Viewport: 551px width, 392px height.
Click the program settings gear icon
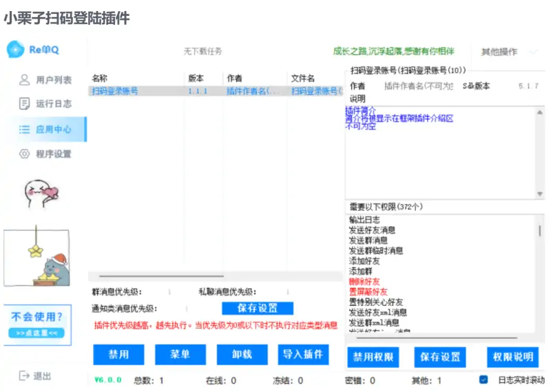pos(24,154)
